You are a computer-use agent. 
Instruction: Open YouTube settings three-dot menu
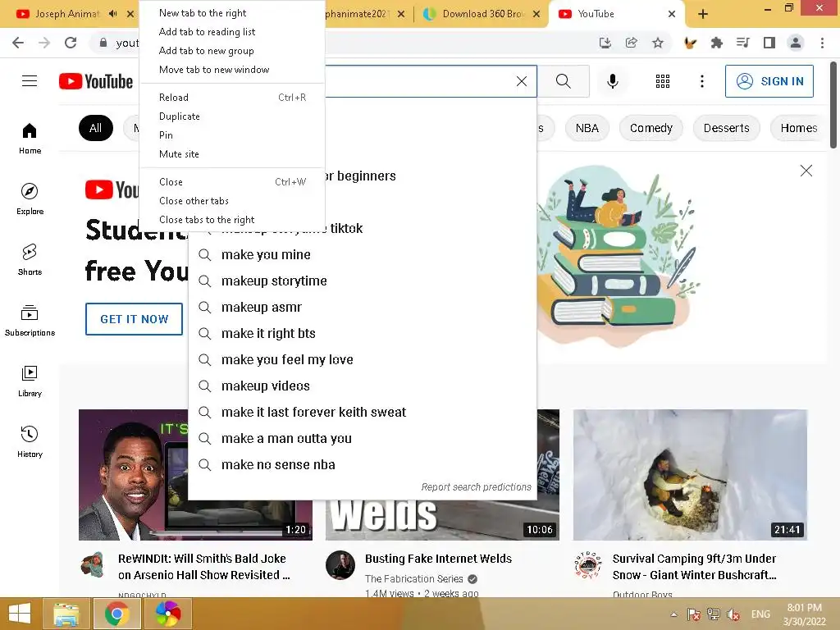point(702,81)
